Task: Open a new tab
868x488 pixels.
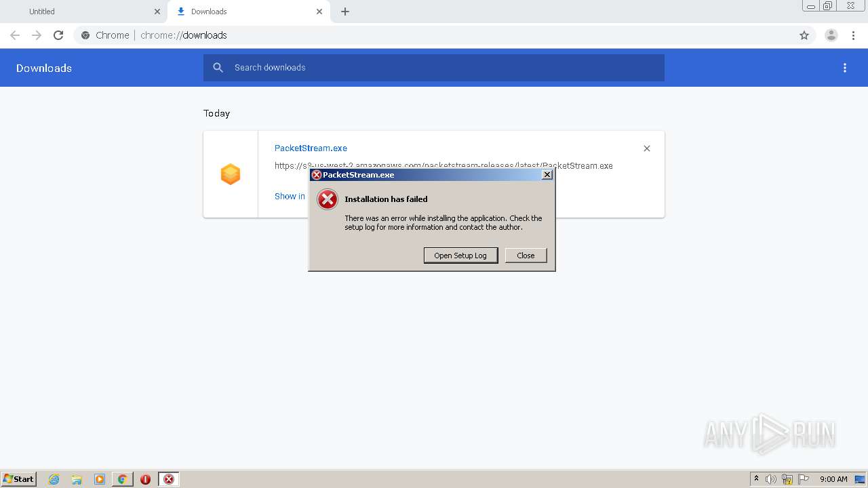Action: point(345,12)
